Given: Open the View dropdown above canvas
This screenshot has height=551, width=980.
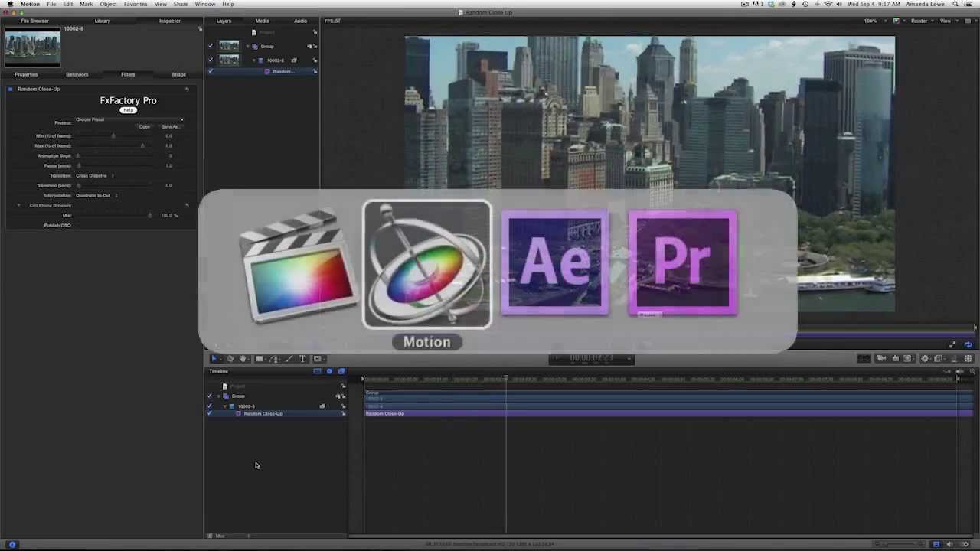Looking at the screenshot, I should click(948, 21).
